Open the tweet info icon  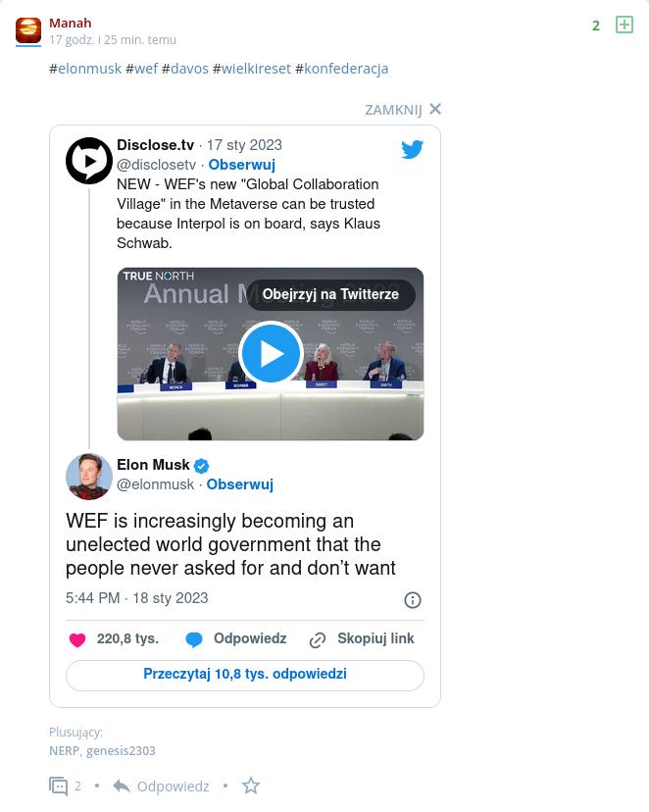point(413,599)
